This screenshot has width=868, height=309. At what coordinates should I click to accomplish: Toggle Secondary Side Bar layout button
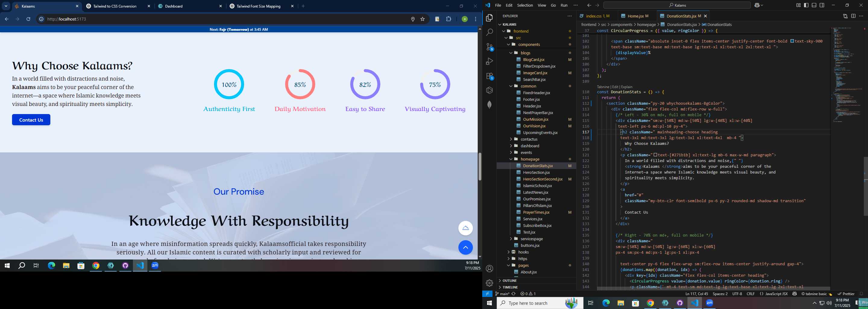[x=822, y=5]
